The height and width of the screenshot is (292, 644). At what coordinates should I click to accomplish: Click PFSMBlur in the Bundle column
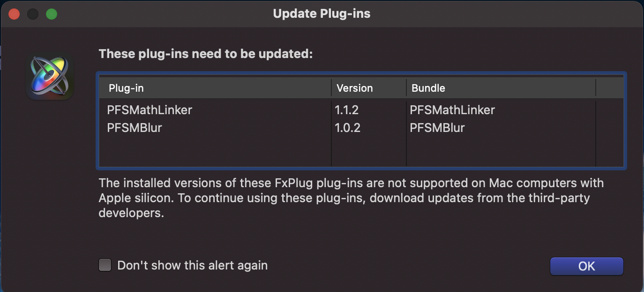pyautogui.click(x=437, y=128)
